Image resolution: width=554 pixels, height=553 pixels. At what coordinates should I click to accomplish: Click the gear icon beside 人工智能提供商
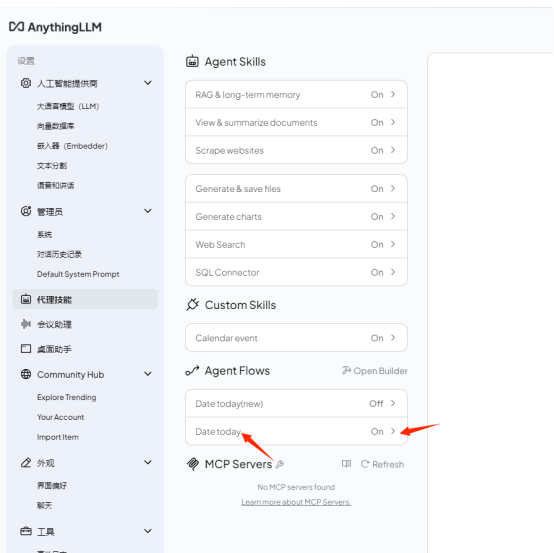26,83
